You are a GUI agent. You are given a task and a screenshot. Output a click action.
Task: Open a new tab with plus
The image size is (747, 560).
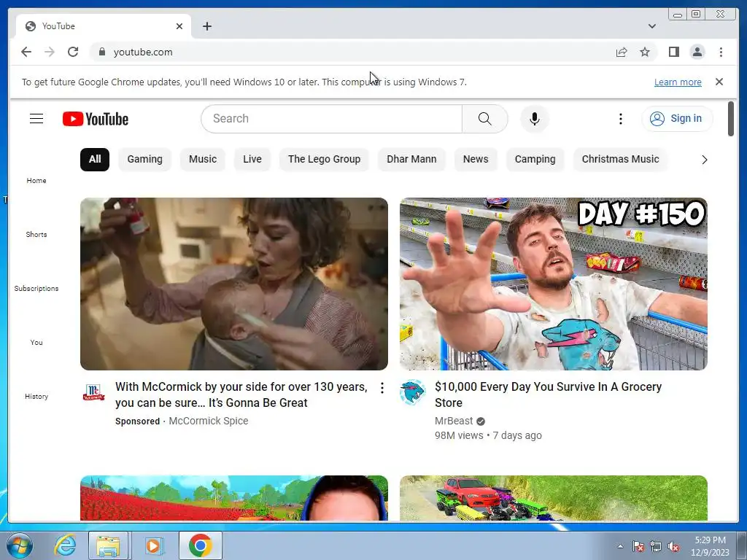(206, 26)
